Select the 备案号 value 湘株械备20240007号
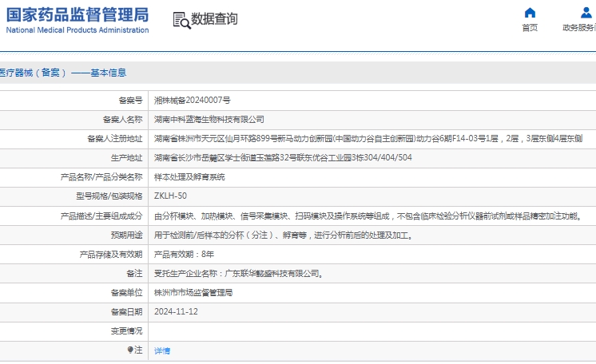Image resolution: width=596 pixels, height=364 pixels. coord(192,101)
